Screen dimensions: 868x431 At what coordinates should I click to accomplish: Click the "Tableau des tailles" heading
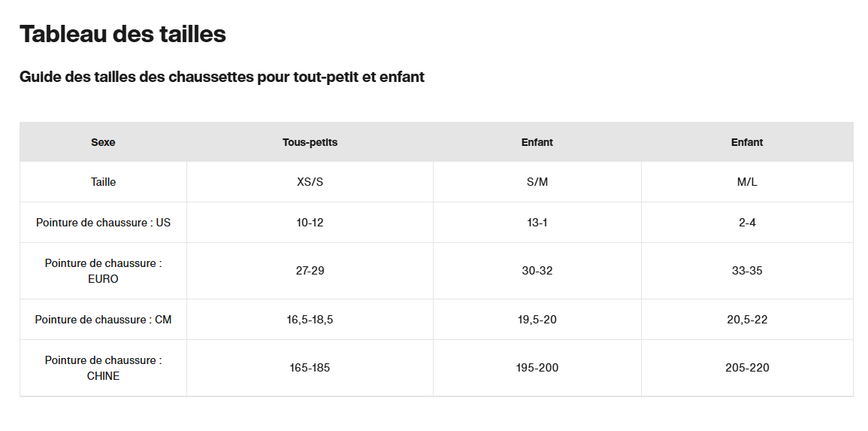(122, 34)
